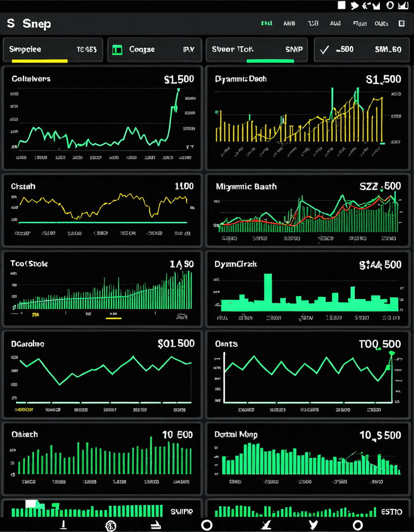The height and width of the screenshot is (532, 414).
Task: Open the Dymmic Dash chart panel
Action: 307,117
